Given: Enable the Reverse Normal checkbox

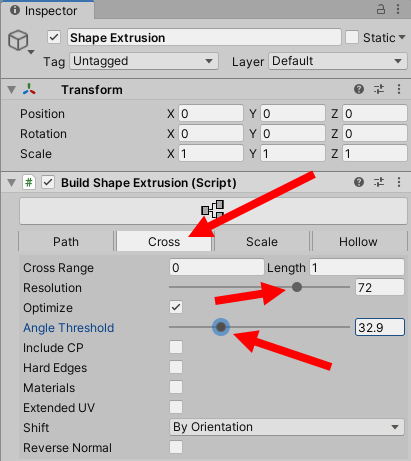Looking at the screenshot, I should tap(176, 447).
